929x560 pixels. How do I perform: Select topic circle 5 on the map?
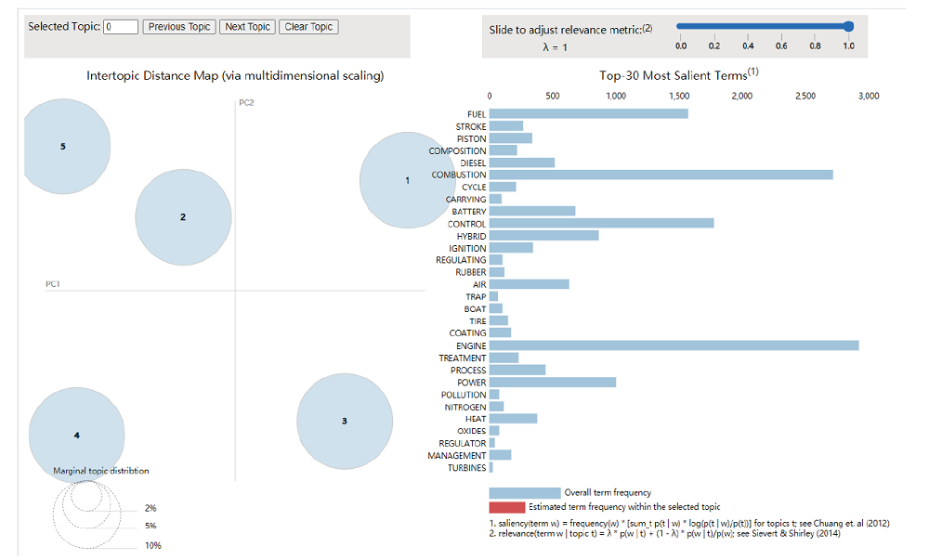point(62,147)
